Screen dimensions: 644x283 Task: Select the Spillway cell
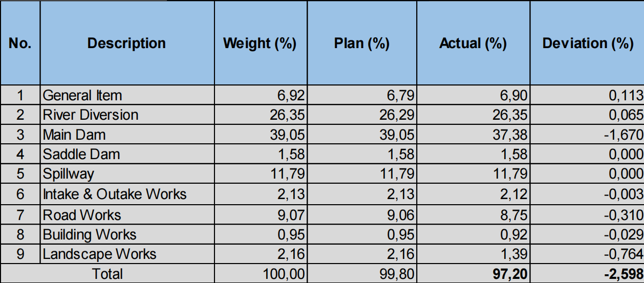[x=127, y=174]
